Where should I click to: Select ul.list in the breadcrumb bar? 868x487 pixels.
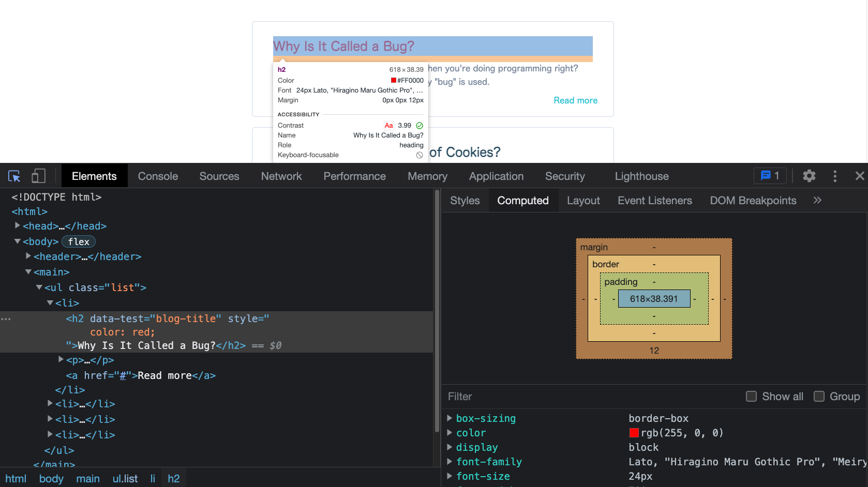pos(125,479)
